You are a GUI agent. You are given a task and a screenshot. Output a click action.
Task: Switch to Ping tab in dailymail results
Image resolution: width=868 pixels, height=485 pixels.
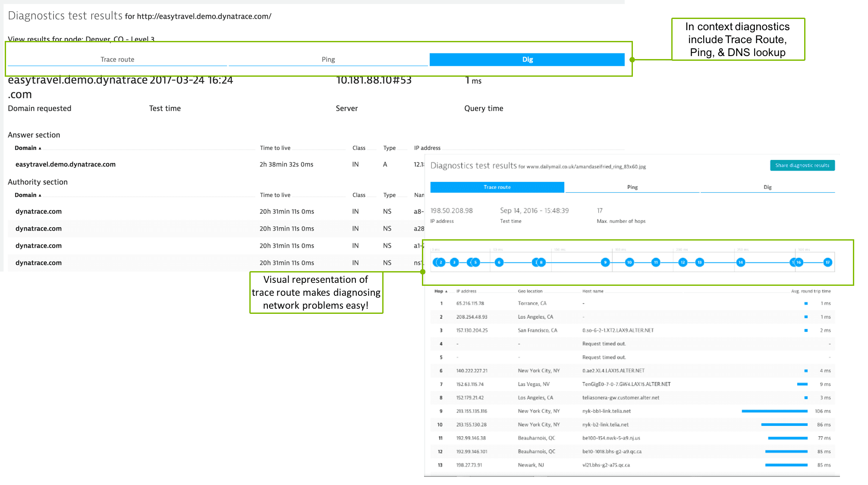pyautogui.click(x=632, y=187)
